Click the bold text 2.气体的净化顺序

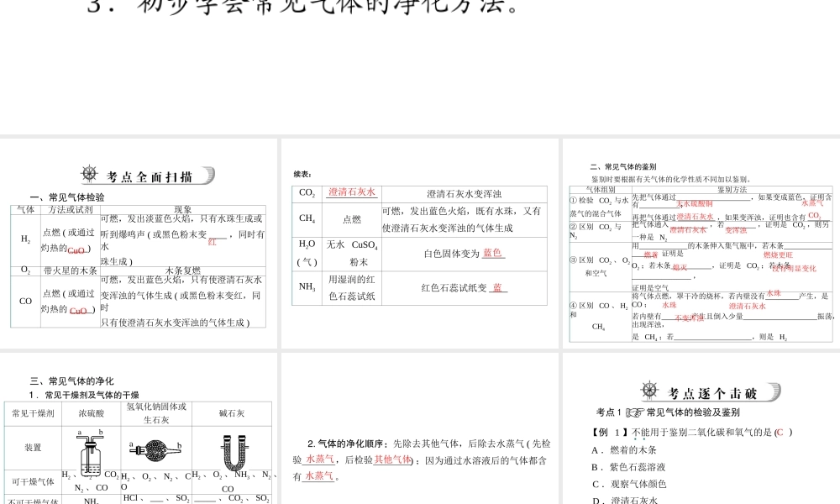click(x=345, y=444)
